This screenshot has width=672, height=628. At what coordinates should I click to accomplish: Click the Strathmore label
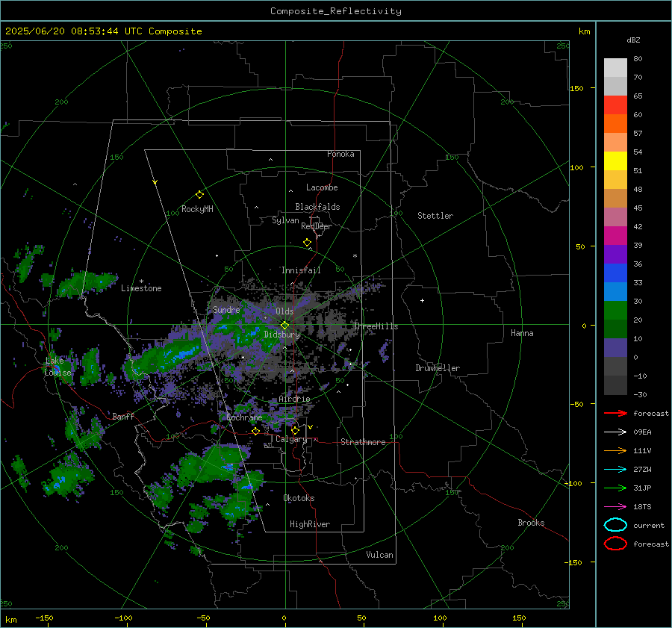pyautogui.click(x=363, y=442)
